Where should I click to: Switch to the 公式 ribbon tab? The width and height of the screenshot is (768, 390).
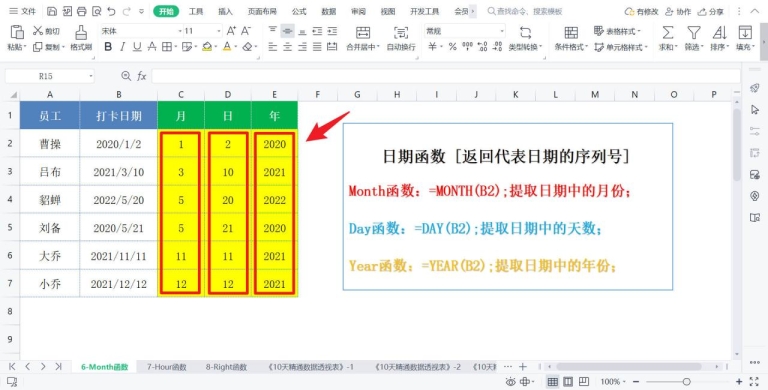pos(299,11)
